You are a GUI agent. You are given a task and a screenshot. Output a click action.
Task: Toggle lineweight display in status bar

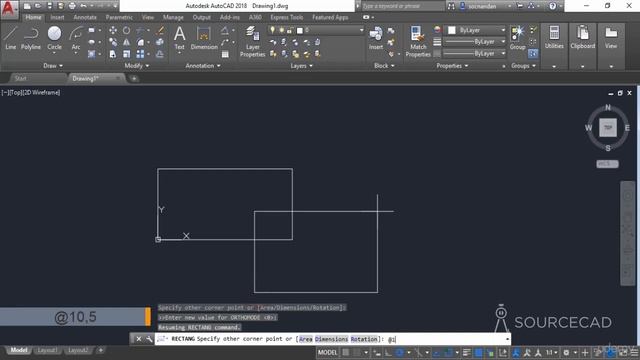pyautogui.click(x=467, y=353)
